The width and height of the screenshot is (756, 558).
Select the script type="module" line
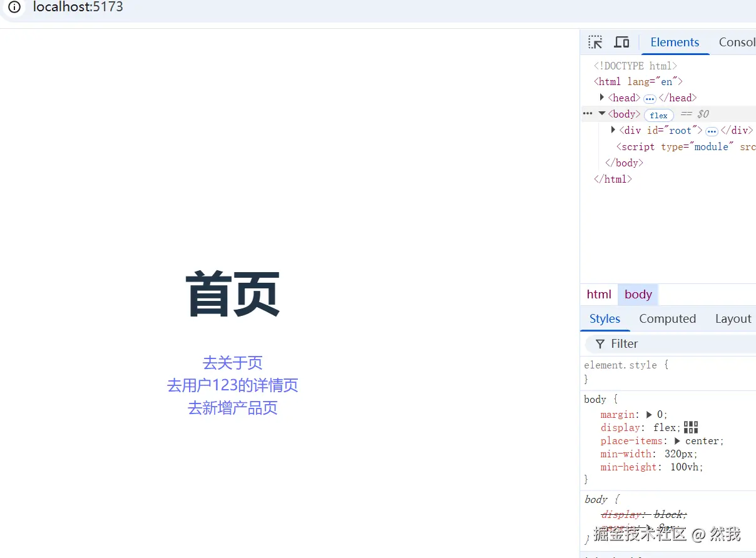click(x=686, y=146)
